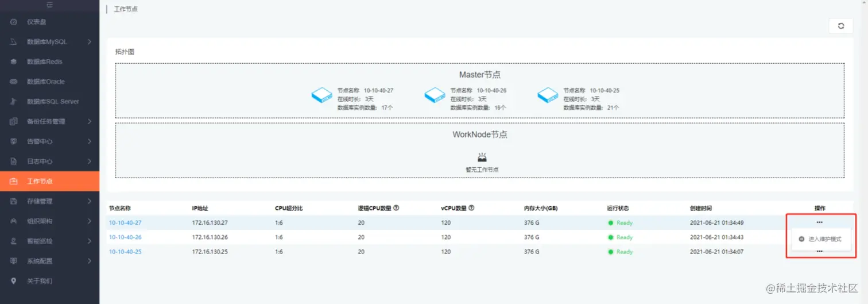Expand the 组织架构 submenu chevron
The width and height of the screenshot is (868, 304).
pos(90,221)
